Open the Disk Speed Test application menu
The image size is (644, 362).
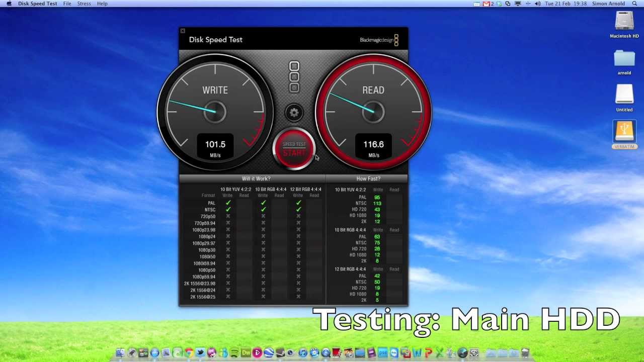click(x=37, y=4)
